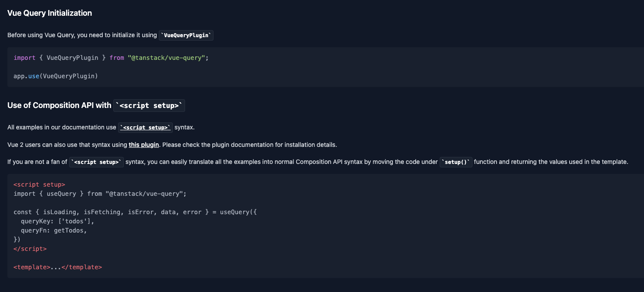Follow the "this plugin" link

143,145
